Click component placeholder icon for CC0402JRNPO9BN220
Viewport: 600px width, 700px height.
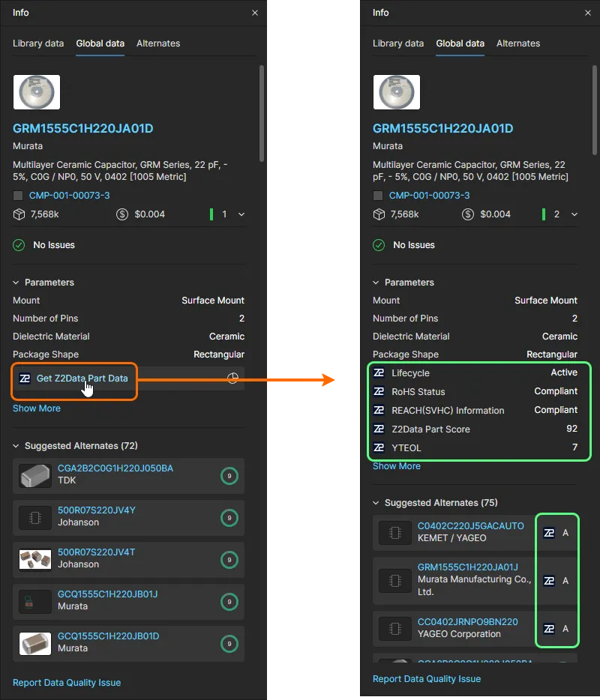tap(395, 629)
